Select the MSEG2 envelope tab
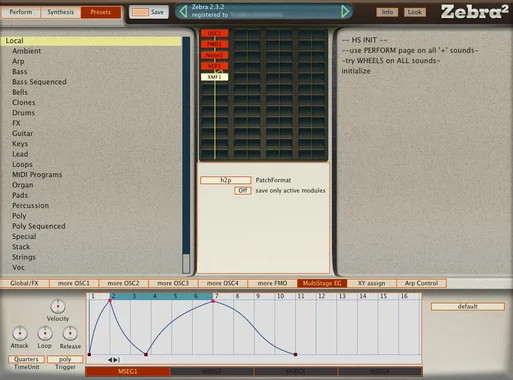Viewport: 513px width, 380px height. [212, 371]
